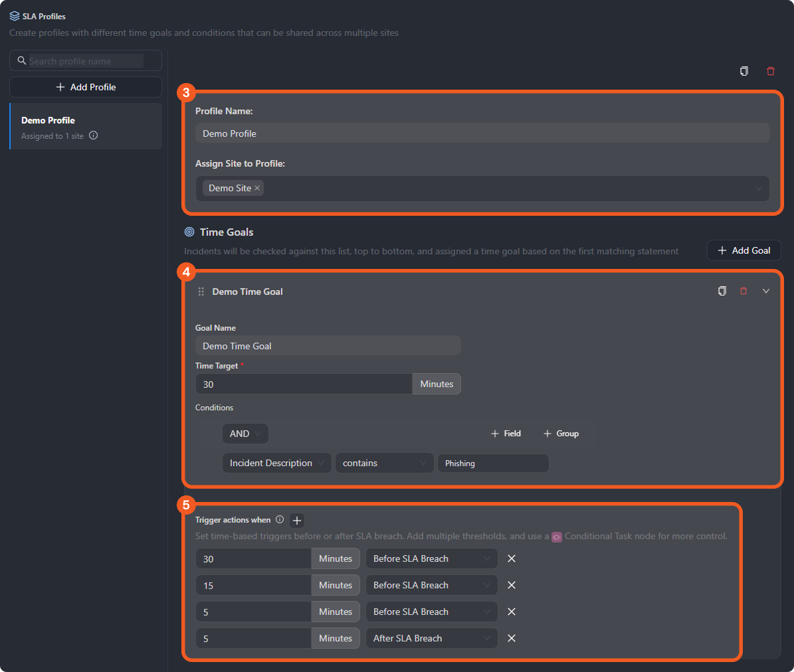The height and width of the screenshot is (672, 794).
Task: Open the contains operator dropdown
Action: [384, 463]
